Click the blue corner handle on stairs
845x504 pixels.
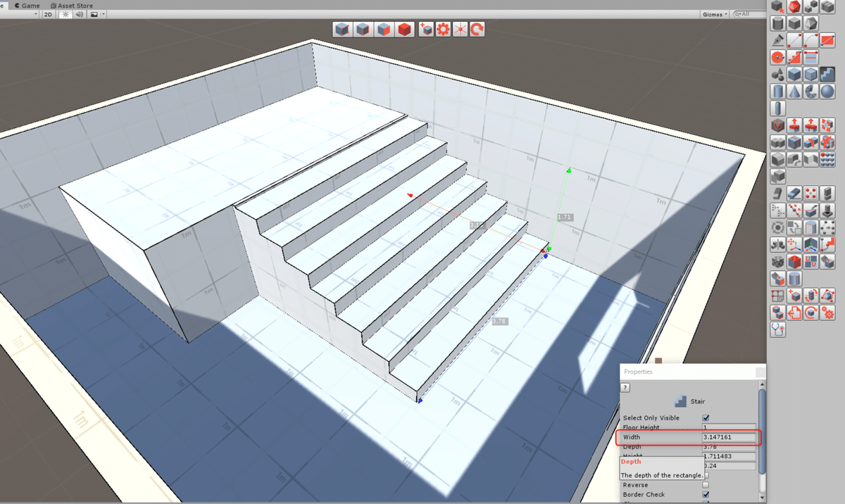(420, 401)
